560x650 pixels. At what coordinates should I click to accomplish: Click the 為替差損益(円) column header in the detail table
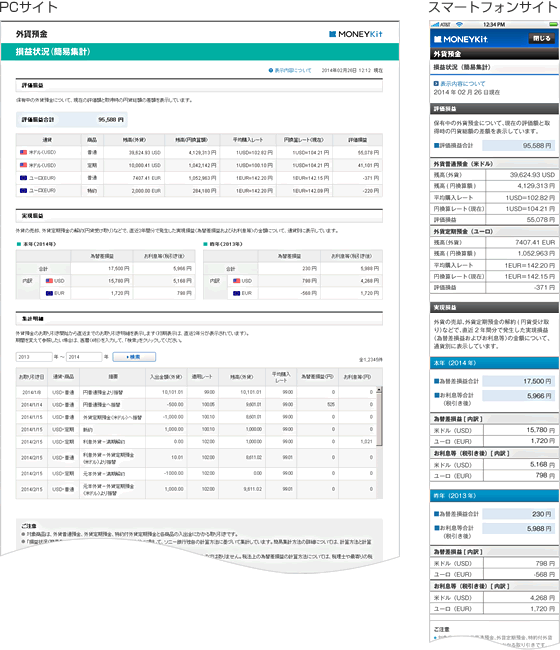[x=317, y=377]
